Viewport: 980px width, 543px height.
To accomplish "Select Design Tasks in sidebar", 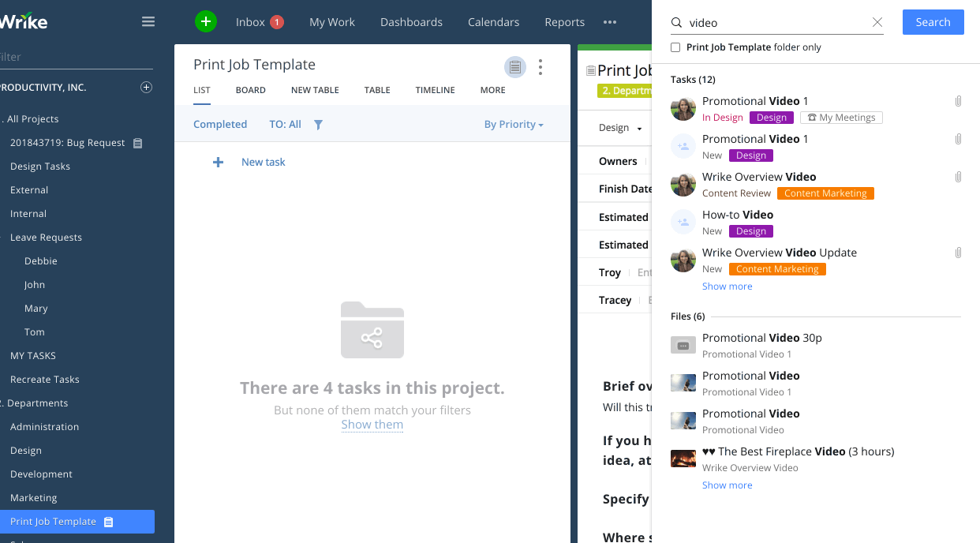I will coord(40,167).
